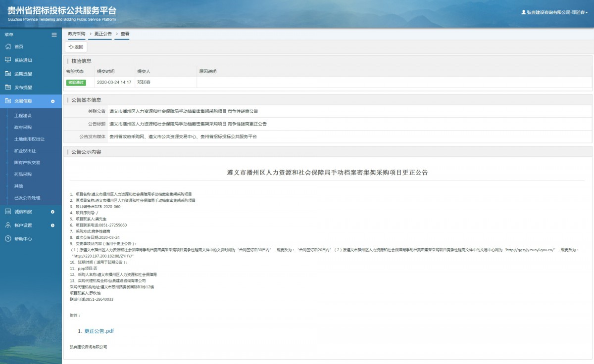This screenshot has width=594, height=364.
Task: Click the 返回 back button
Action: (x=76, y=47)
